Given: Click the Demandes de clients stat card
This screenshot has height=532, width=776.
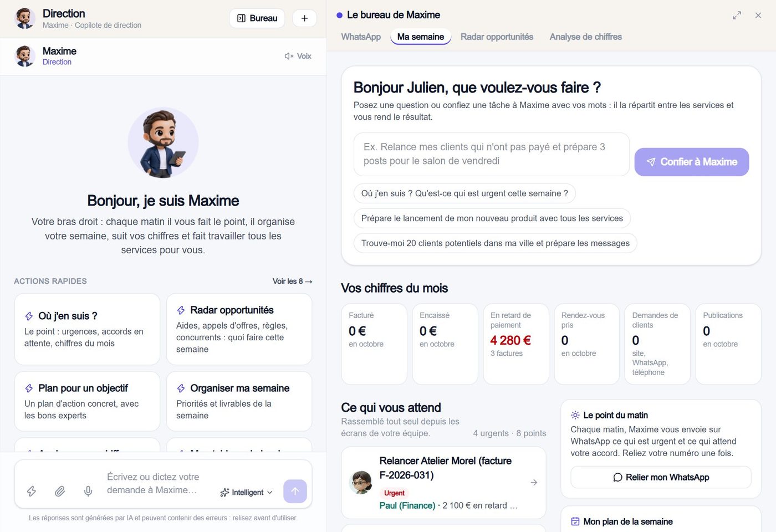Looking at the screenshot, I should point(657,344).
